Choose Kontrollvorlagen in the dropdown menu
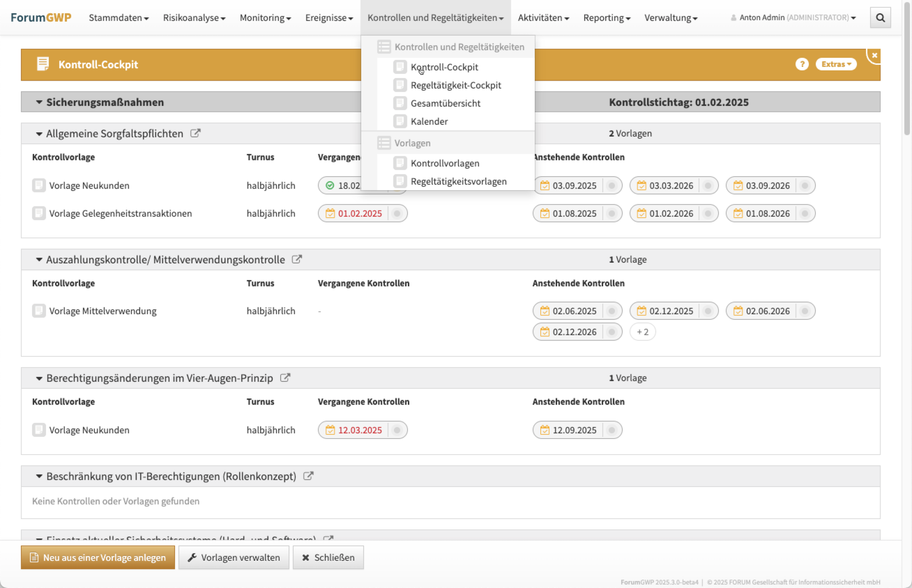 (445, 163)
